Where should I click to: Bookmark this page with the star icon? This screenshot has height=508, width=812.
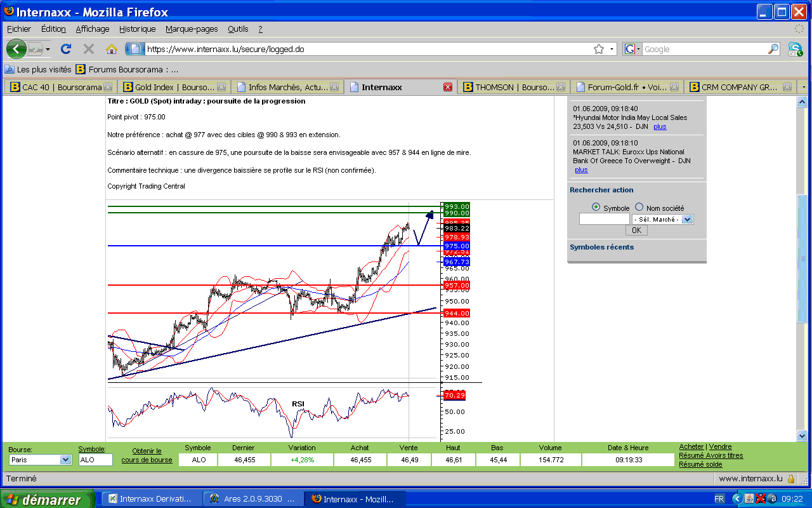598,49
